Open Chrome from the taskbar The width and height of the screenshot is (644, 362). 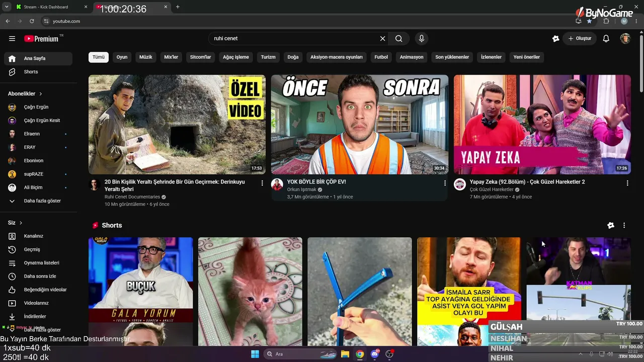[360, 354]
